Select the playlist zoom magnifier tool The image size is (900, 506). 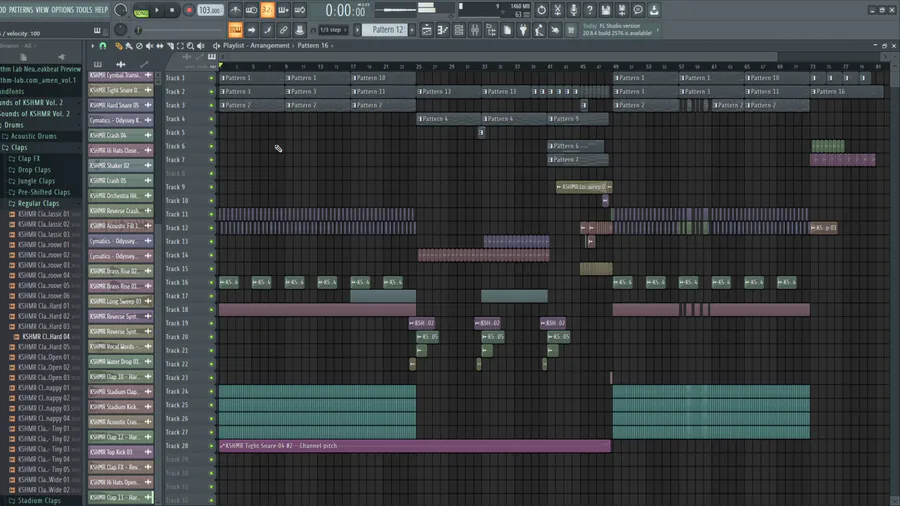(190, 45)
